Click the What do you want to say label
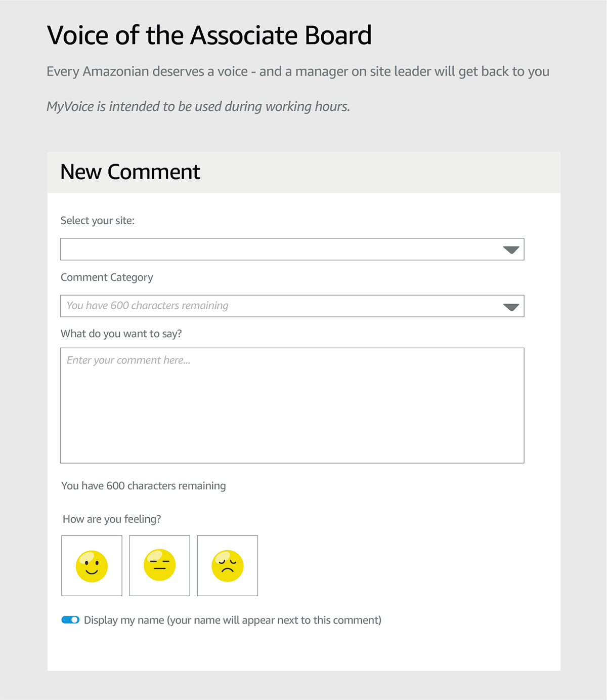This screenshot has height=700, width=607. pos(121,334)
